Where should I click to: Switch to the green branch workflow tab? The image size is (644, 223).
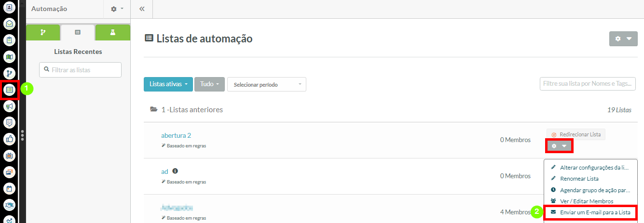(x=43, y=32)
